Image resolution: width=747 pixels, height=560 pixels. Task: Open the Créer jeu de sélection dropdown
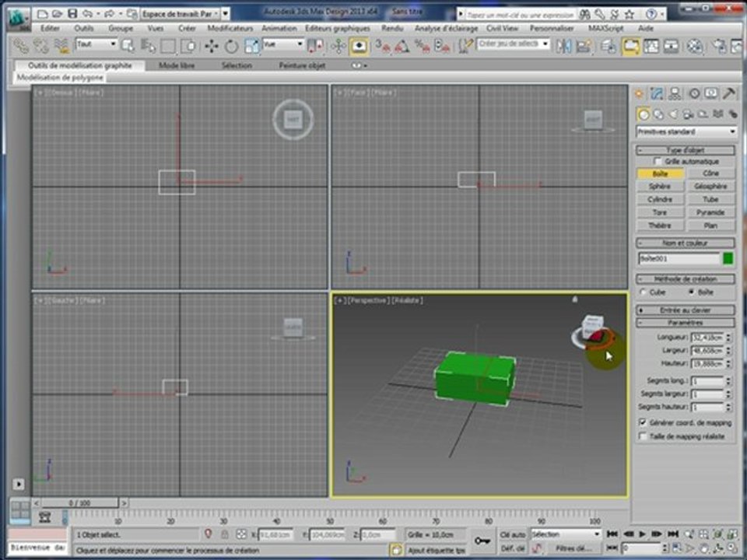[x=513, y=44]
